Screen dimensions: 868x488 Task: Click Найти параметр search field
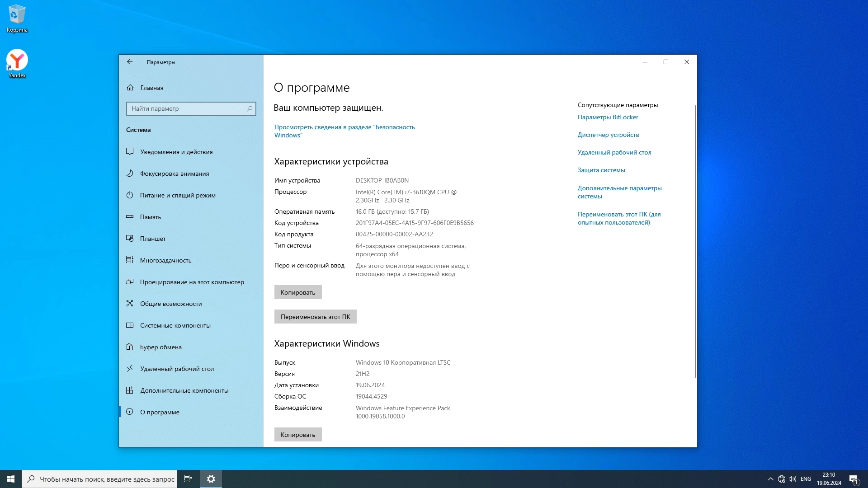tap(188, 108)
